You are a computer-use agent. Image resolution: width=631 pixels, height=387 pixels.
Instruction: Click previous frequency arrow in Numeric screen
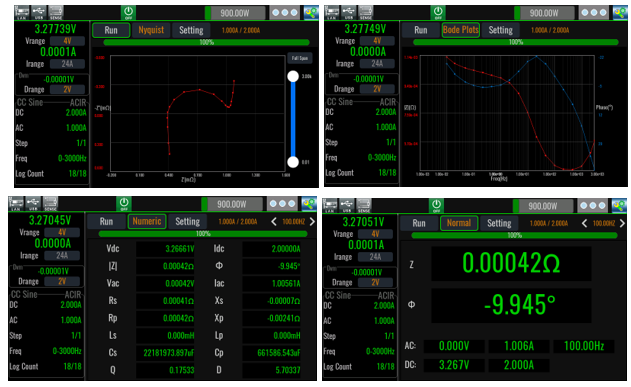(x=274, y=222)
